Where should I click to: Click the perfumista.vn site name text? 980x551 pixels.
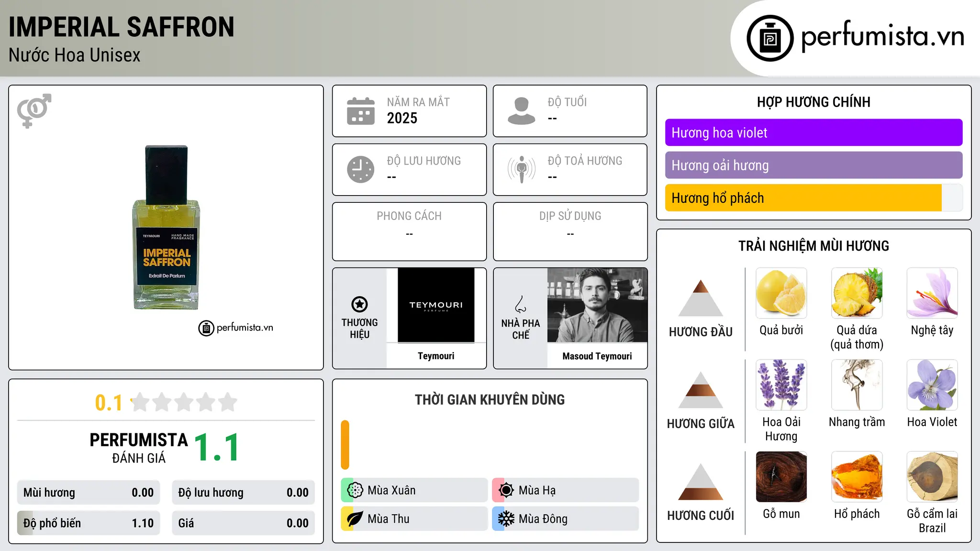pyautogui.click(x=883, y=36)
